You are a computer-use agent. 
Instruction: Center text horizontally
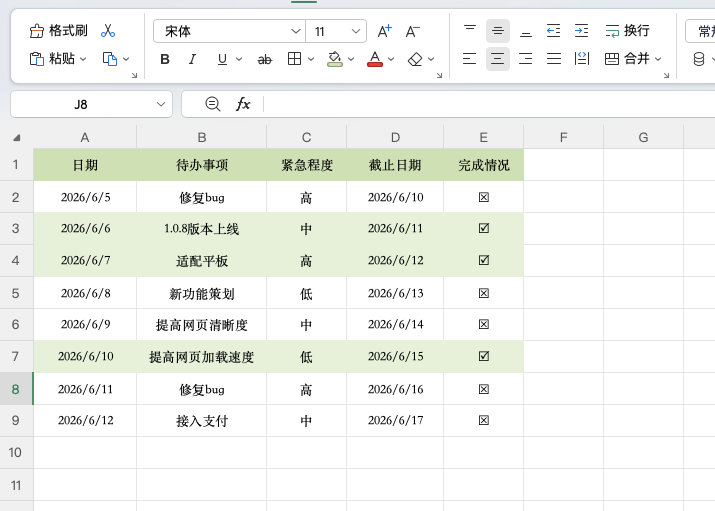(x=497, y=59)
